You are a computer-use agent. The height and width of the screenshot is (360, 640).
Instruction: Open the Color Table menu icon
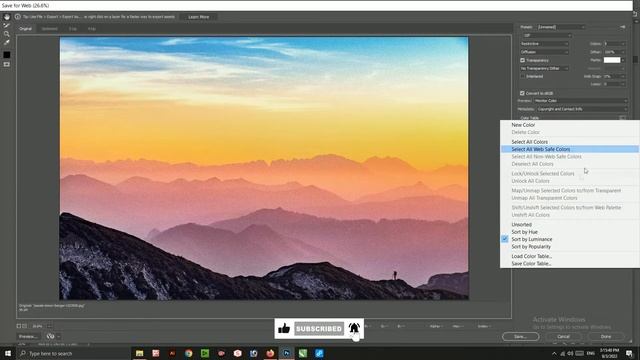tap(622, 118)
